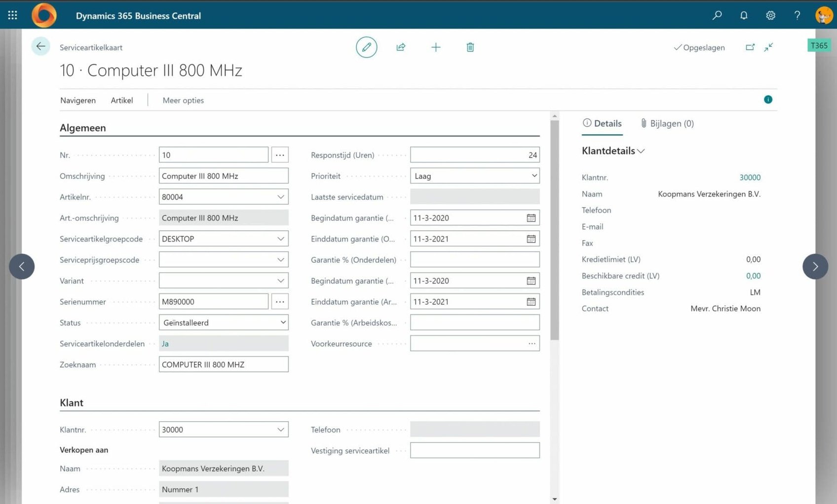Screen dimensions: 837x504
Task: Click the Vestiging serviceartikel field
Action: coord(475,450)
